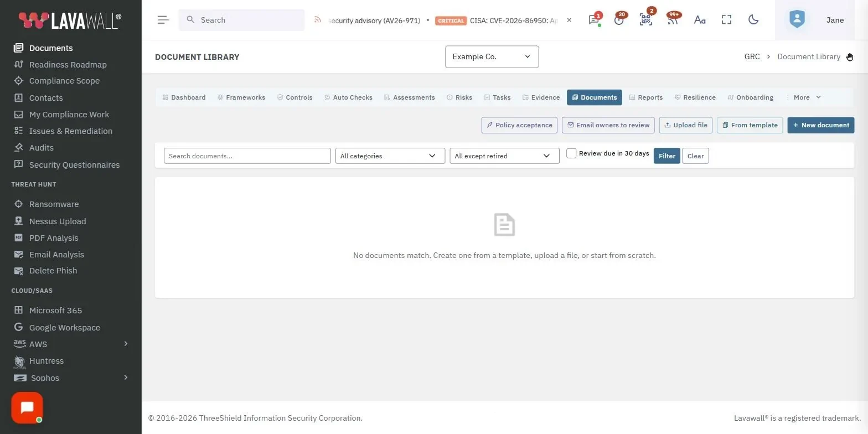Click the My Compliance Work icon
The width and height of the screenshot is (868, 434).
pos(19,115)
